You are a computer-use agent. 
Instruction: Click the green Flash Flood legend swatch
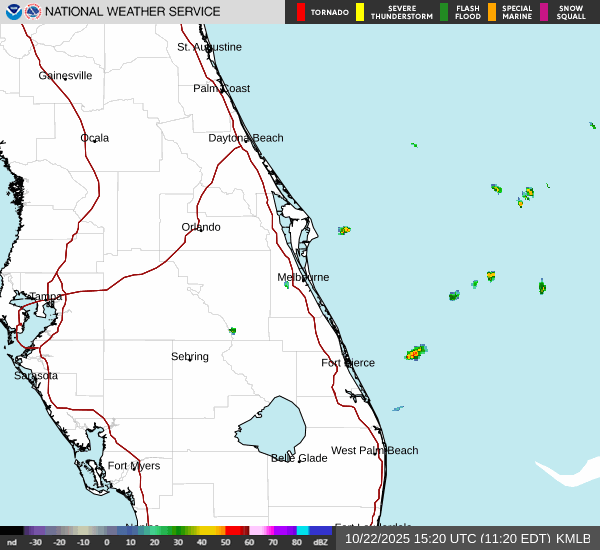tap(444, 12)
